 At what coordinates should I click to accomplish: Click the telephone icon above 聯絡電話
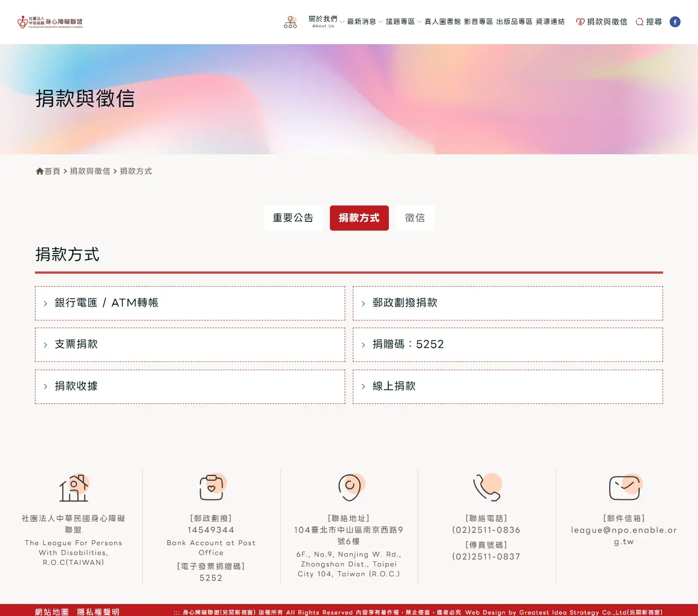485,487
